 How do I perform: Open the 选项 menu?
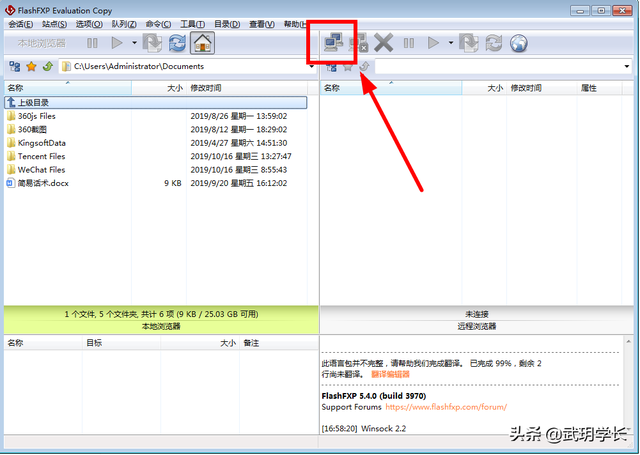tap(89, 24)
